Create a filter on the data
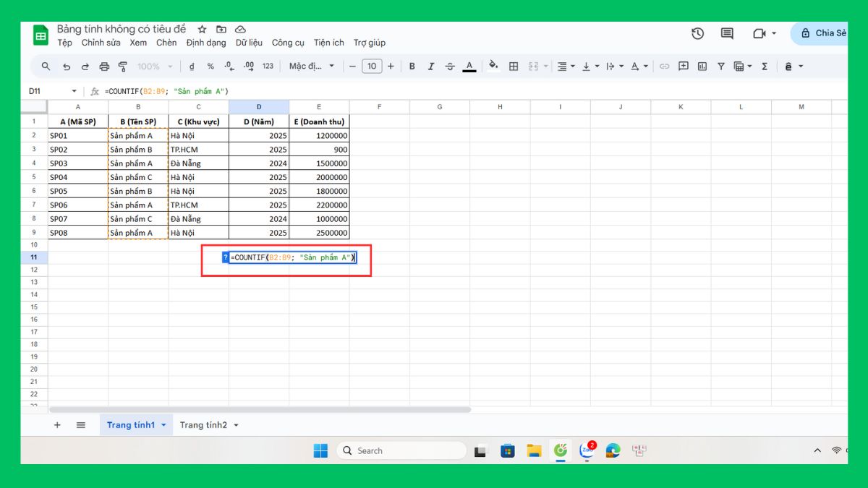The image size is (868, 488). click(721, 66)
